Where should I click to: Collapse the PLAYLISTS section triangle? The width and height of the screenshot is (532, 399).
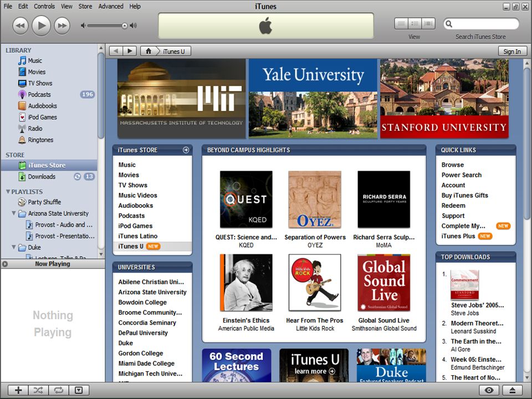pyautogui.click(x=8, y=192)
